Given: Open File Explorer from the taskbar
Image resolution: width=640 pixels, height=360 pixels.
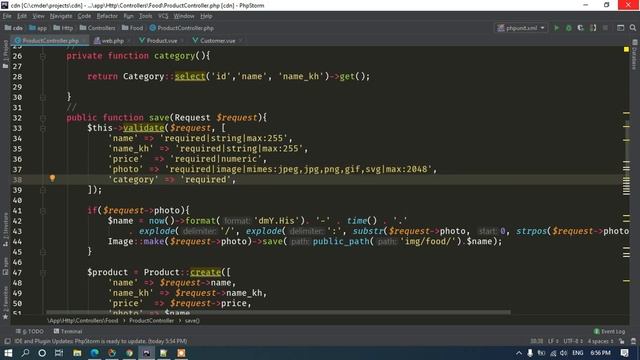Looking at the screenshot, I should click(x=77, y=353).
